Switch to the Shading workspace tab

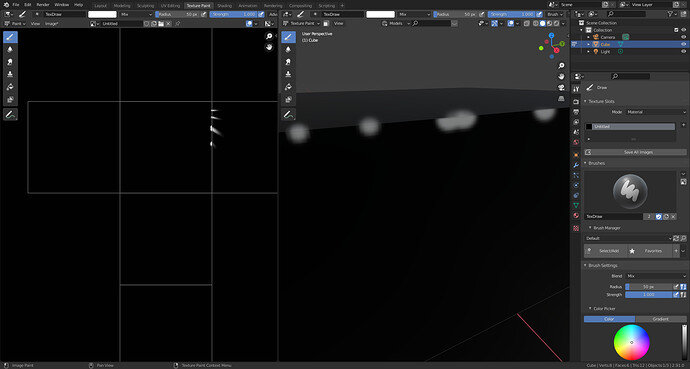[224, 6]
